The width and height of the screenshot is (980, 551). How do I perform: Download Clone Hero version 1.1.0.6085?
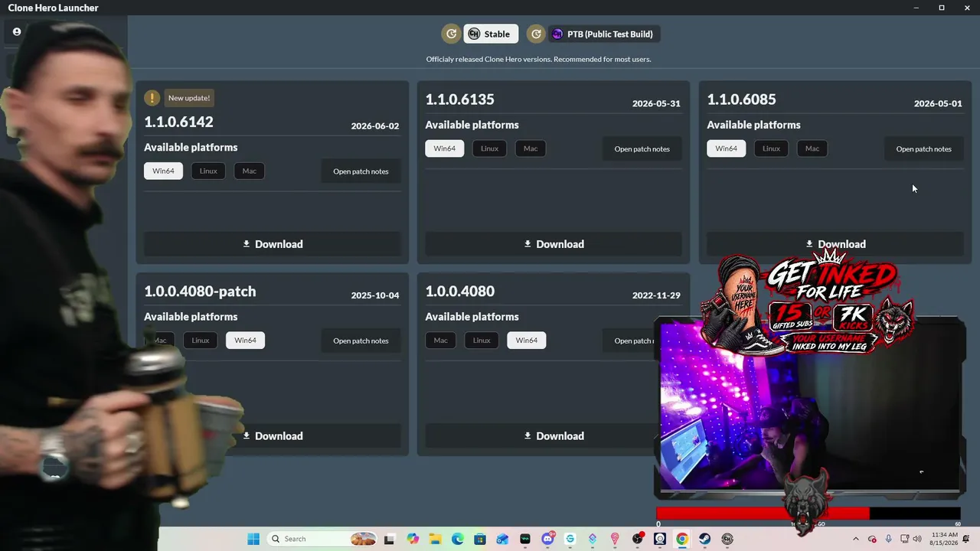tap(835, 244)
